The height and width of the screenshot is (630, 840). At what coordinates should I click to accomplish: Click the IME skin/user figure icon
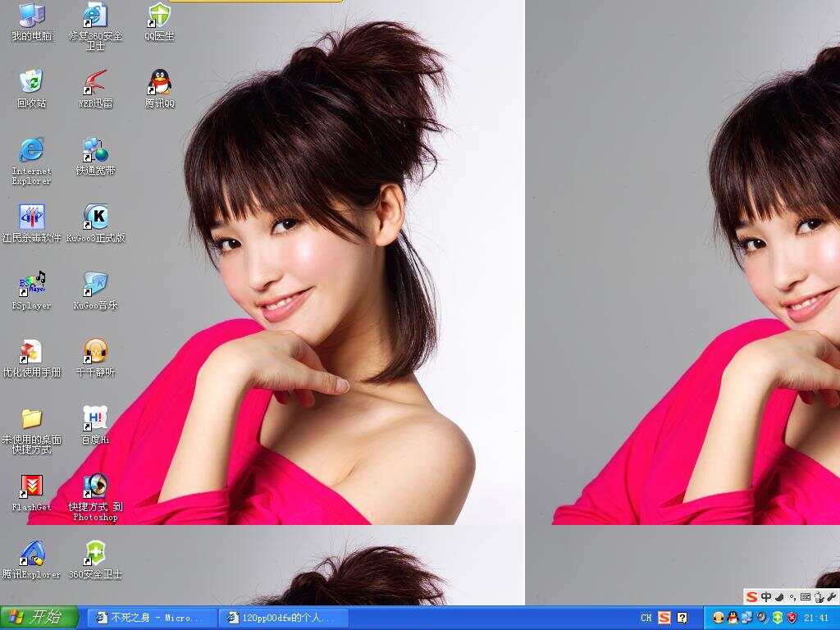(819, 596)
